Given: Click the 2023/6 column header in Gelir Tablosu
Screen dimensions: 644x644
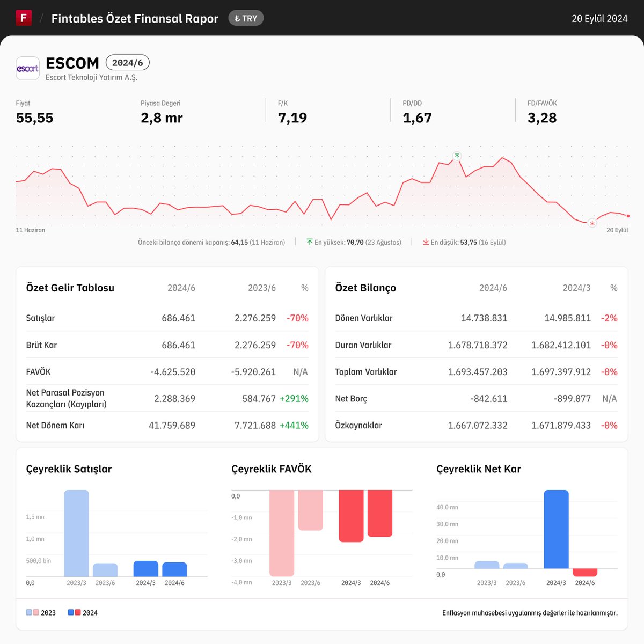Looking at the screenshot, I should [x=262, y=288].
